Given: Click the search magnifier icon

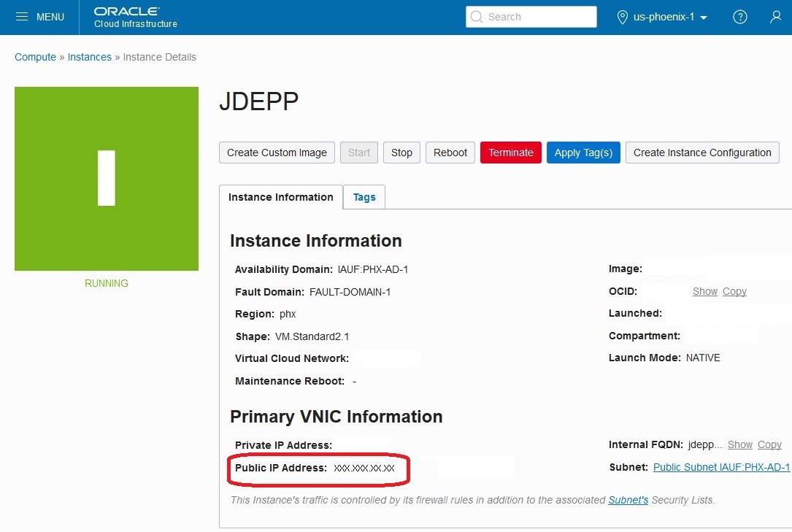Looking at the screenshot, I should click(477, 17).
